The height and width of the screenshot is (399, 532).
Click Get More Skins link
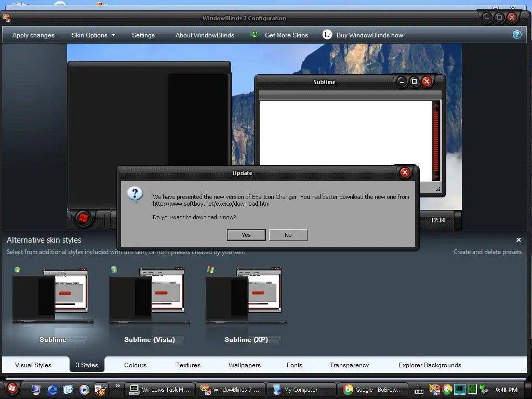coord(286,35)
